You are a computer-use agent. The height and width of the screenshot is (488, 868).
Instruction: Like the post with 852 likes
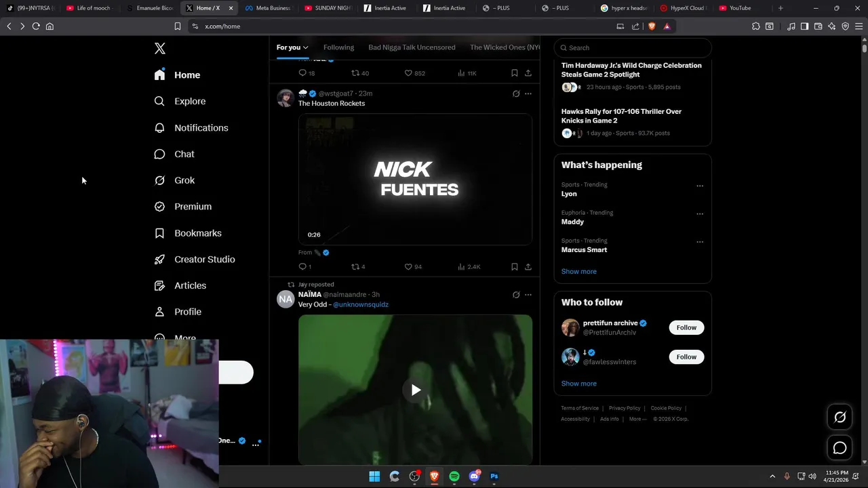(414, 73)
